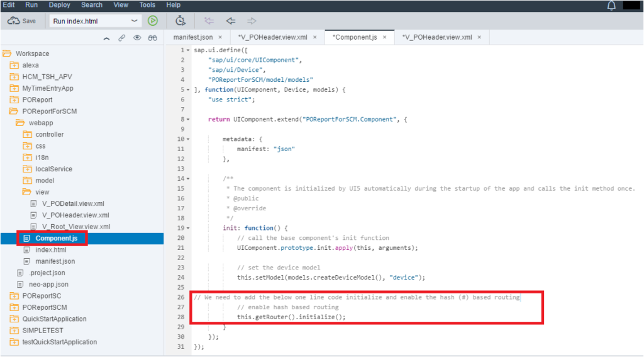Expand the testQuickStartApplication folder
The height and width of the screenshot is (357, 644).
14,342
